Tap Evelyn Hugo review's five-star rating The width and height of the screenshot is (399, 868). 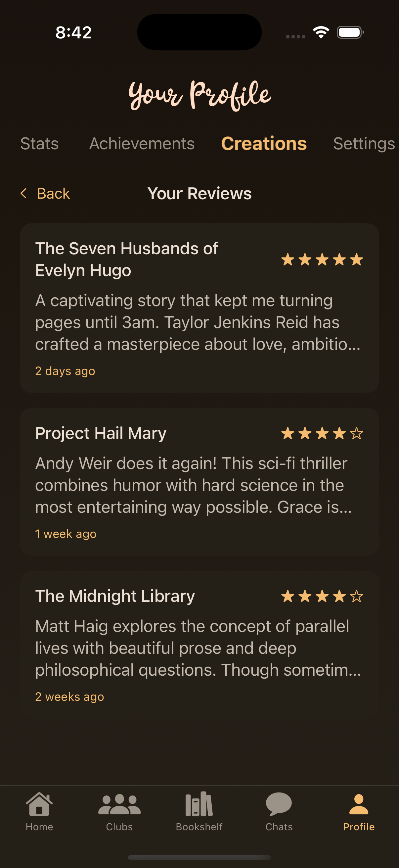(322, 260)
